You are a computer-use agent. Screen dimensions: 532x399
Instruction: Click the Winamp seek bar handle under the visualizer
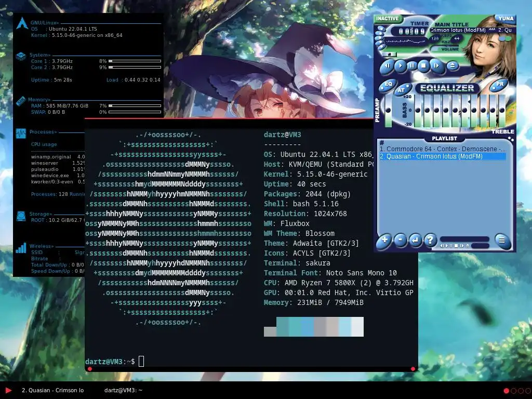point(390,54)
